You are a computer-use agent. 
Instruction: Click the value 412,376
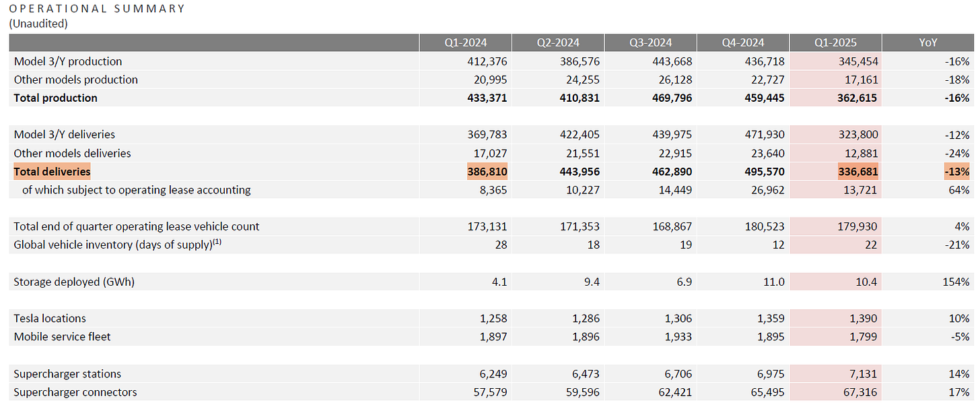coord(487,61)
